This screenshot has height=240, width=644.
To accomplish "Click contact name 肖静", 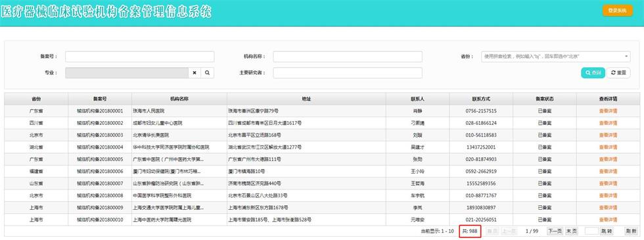I will (x=417, y=111).
